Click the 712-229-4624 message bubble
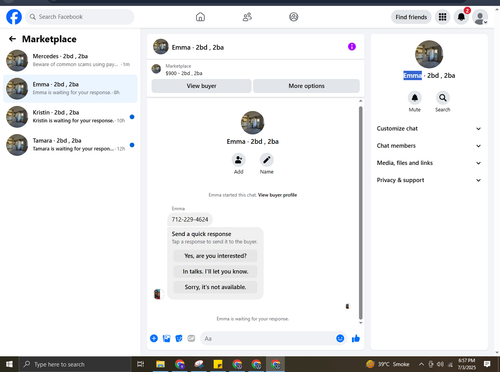This screenshot has height=372, width=500. coord(190,219)
